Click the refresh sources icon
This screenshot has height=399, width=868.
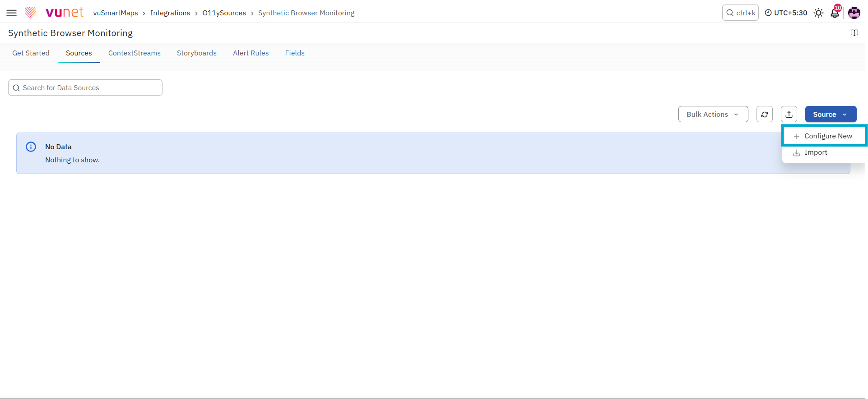[765, 115]
